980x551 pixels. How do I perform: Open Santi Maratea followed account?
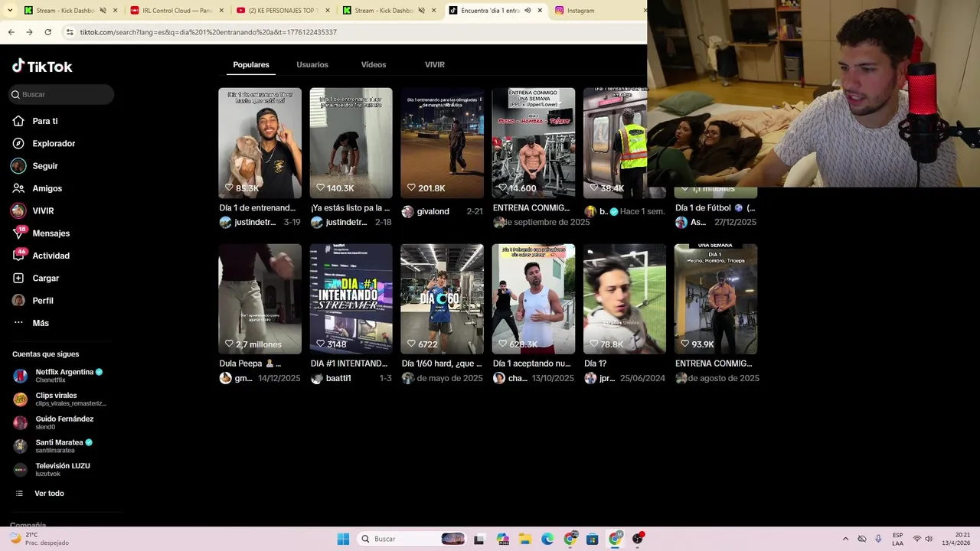54,445
